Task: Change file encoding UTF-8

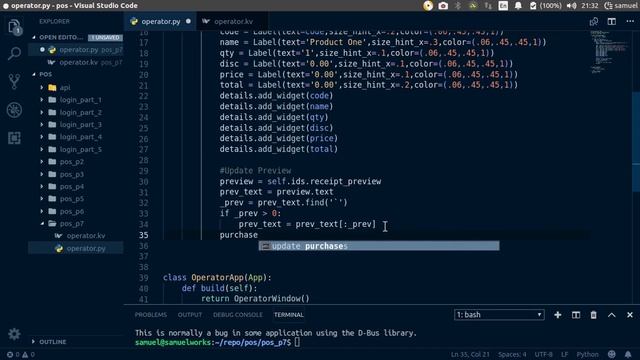Action: click(x=543, y=354)
